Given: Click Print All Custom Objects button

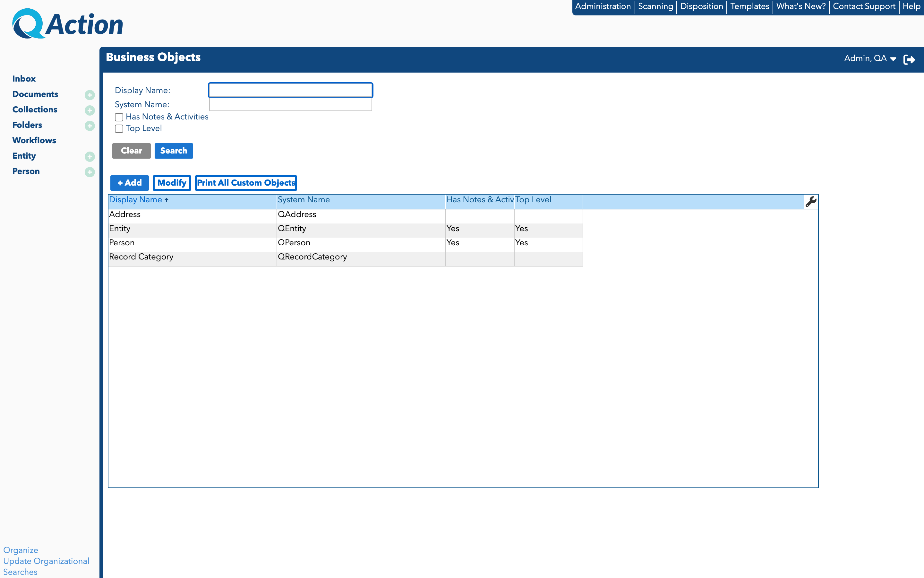Looking at the screenshot, I should coord(246,183).
